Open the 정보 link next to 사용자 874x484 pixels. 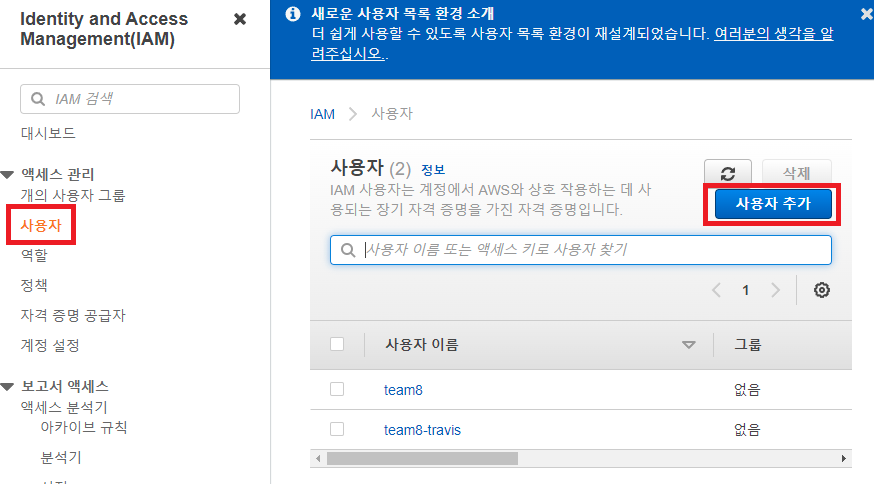tap(433, 170)
